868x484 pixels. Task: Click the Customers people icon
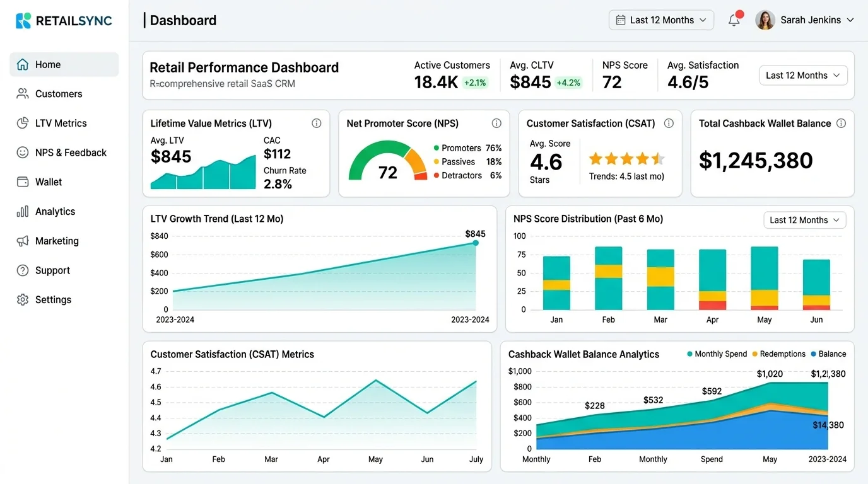(x=23, y=94)
